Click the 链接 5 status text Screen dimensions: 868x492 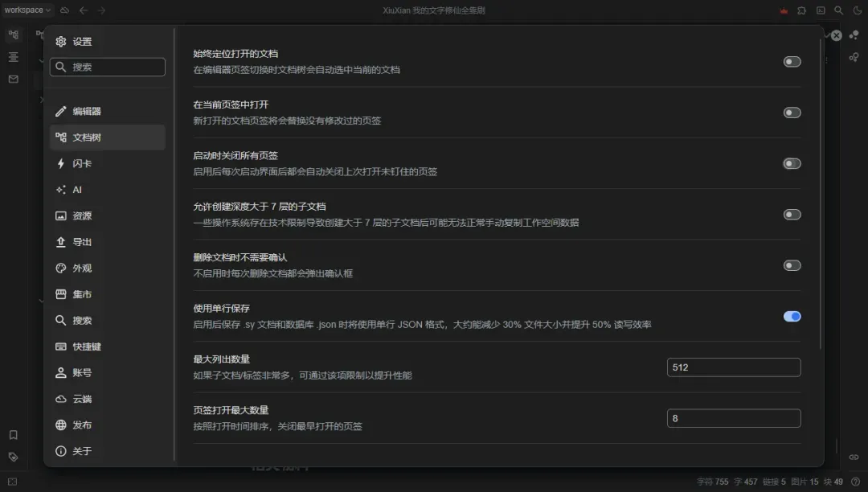pyautogui.click(x=774, y=482)
